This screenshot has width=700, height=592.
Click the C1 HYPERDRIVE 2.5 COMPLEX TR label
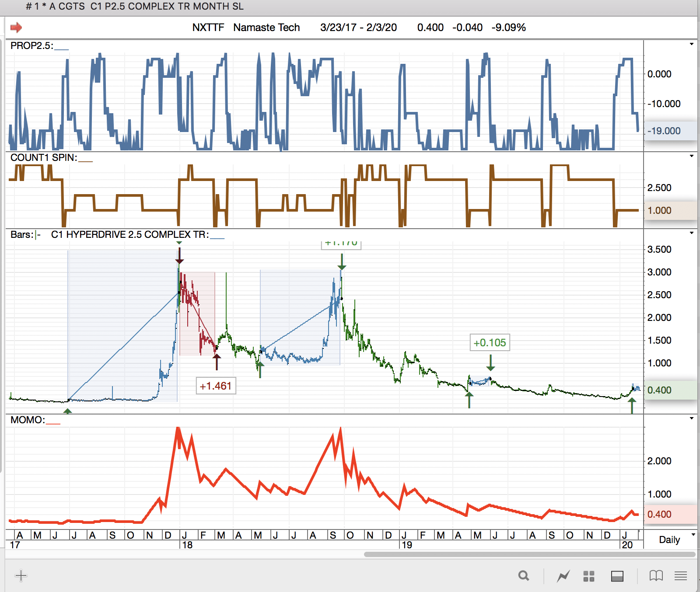pos(130,235)
